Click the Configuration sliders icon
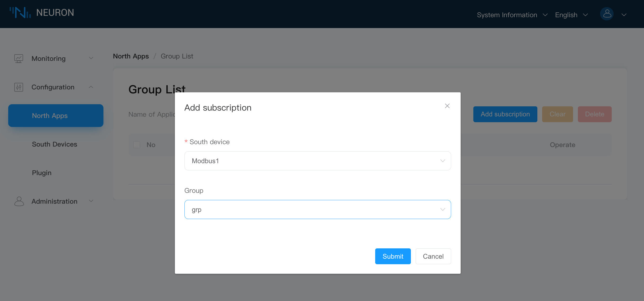 19,87
